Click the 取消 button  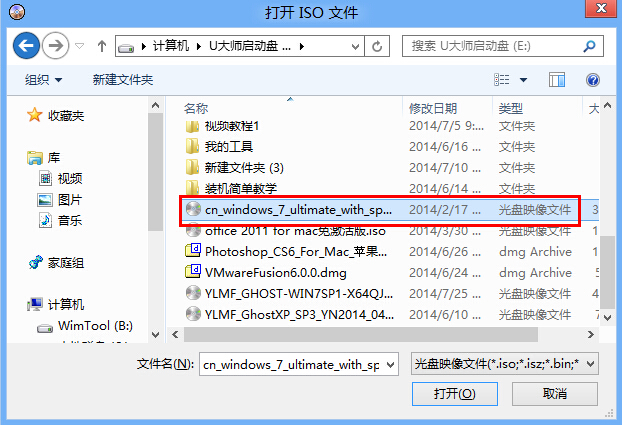tap(555, 394)
